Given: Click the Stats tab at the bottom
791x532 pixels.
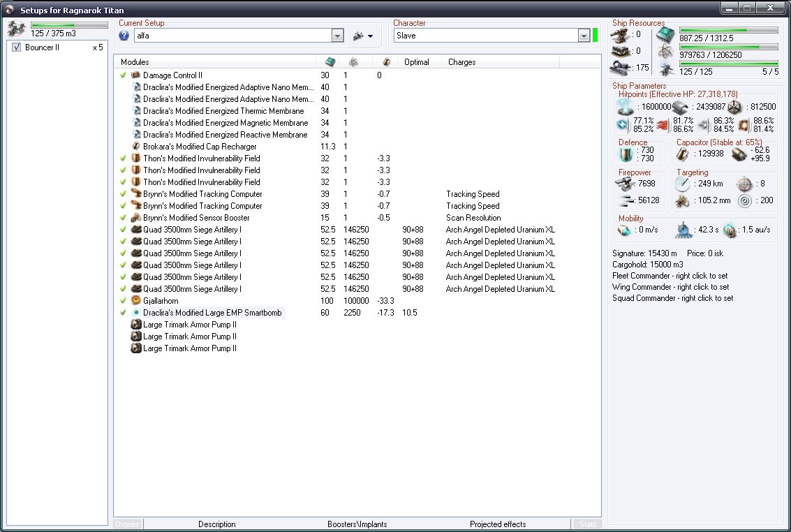Looking at the screenshot, I should 587,524.
